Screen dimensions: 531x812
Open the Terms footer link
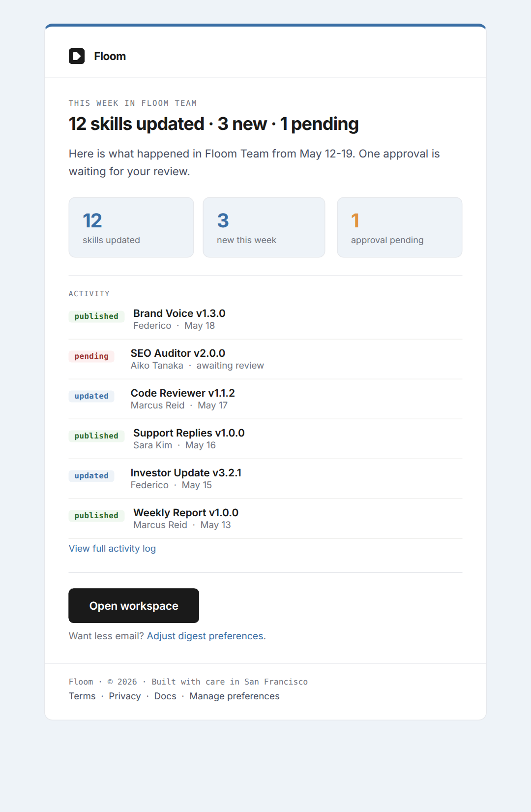(82, 696)
